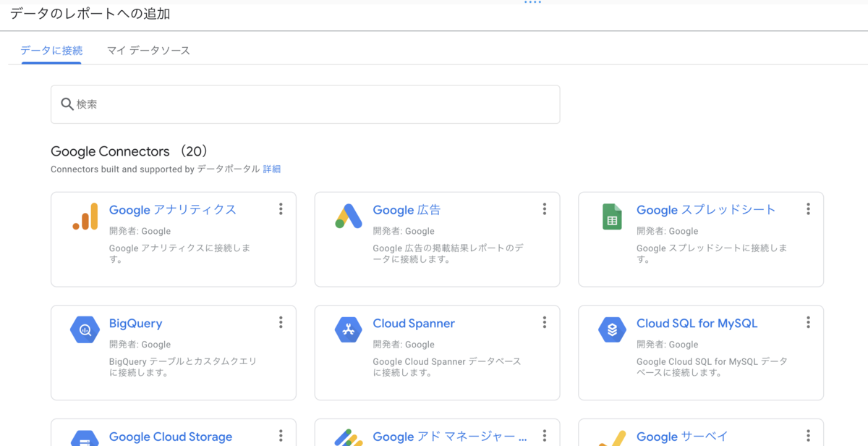Click 'Google アナリティクスに接続します。' description
Screen dimensions: 868x446
(x=180, y=253)
